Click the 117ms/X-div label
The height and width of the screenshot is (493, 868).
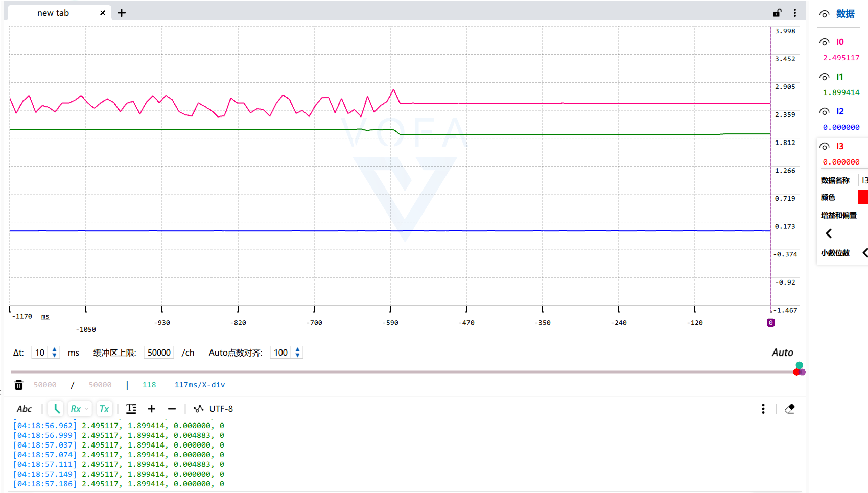coord(200,385)
